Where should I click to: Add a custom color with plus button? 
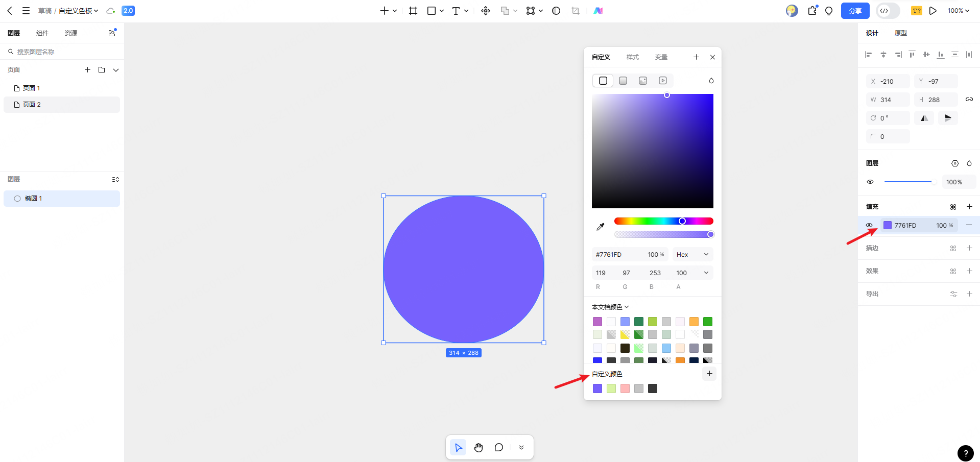point(709,374)
